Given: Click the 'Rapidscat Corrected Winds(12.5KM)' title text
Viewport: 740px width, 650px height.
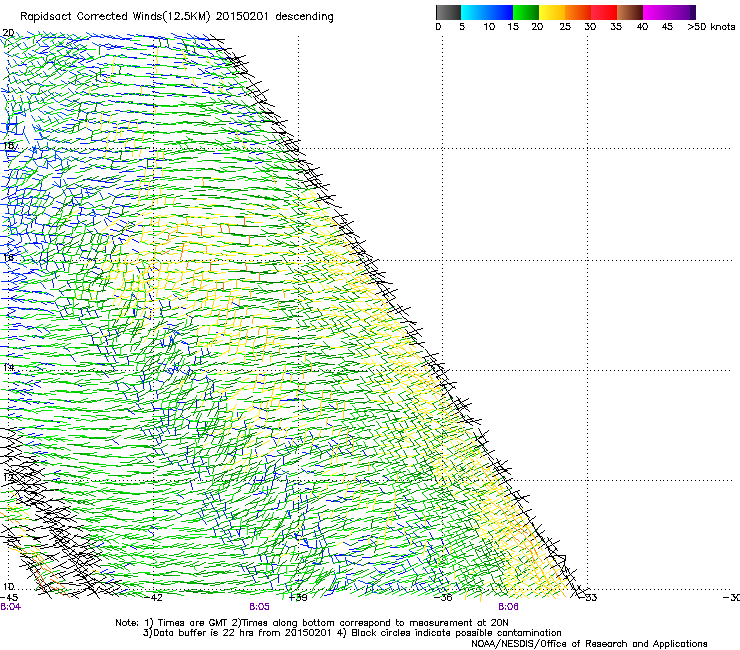Looking at the screenshot, I should point(115,17).
